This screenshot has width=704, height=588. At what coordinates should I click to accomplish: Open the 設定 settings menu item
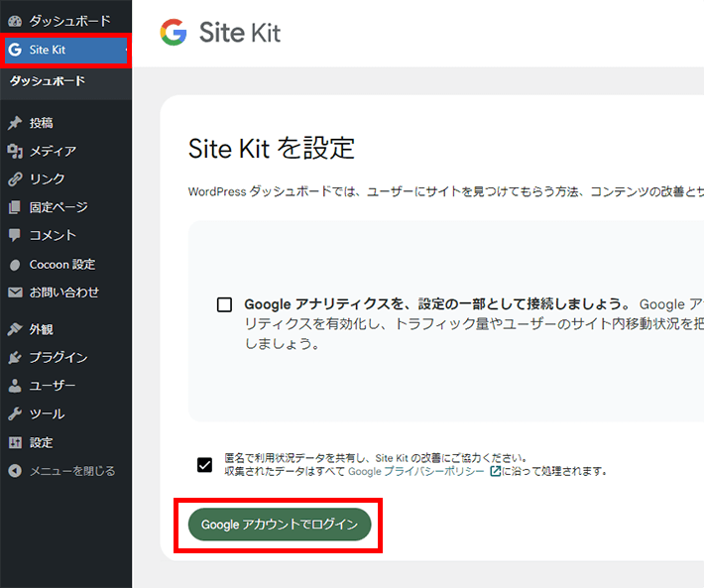coord(41,442)
